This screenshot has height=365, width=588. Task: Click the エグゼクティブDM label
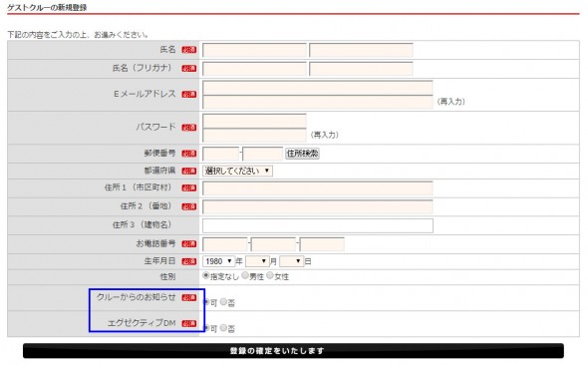142,322
